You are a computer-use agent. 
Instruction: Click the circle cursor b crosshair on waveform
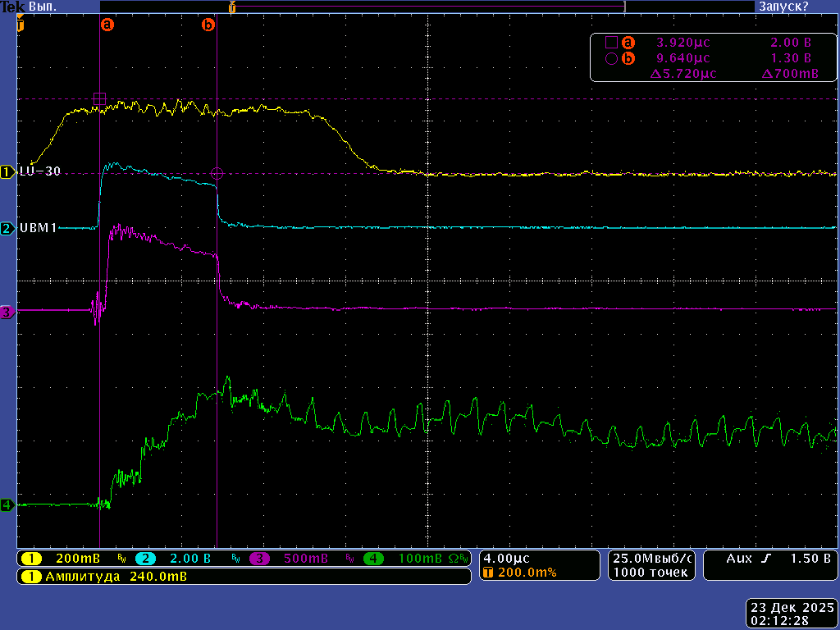pyautogui.click(x=217, y=173)
